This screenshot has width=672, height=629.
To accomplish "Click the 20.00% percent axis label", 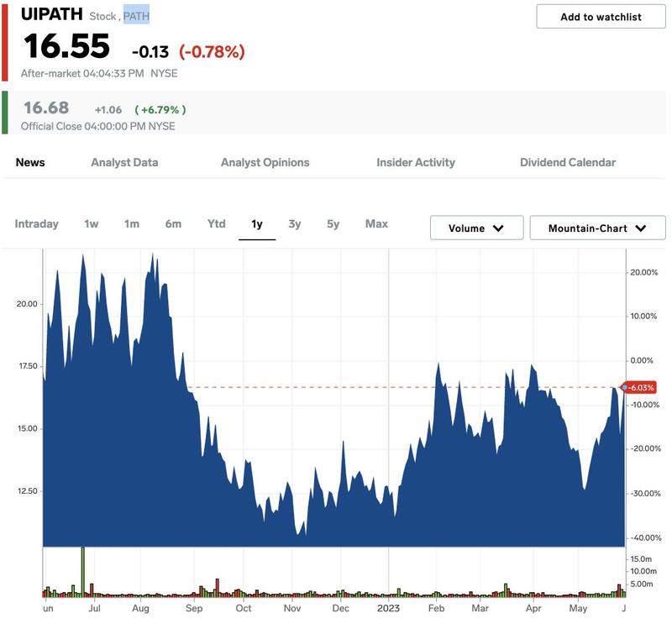I will [643, 272].
